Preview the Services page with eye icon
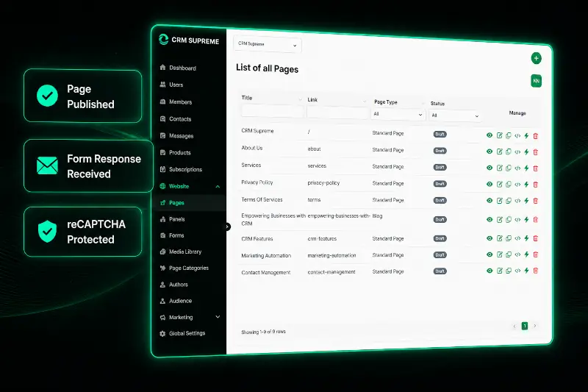This screenshot has height=392, width=588. [490, 168]
